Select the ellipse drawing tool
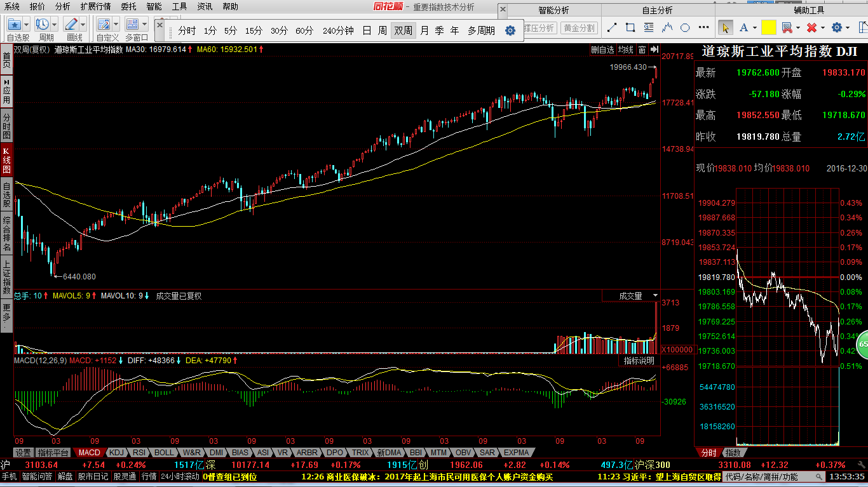The height and width of the screenshot is (487, 868). tap(685, 27)
